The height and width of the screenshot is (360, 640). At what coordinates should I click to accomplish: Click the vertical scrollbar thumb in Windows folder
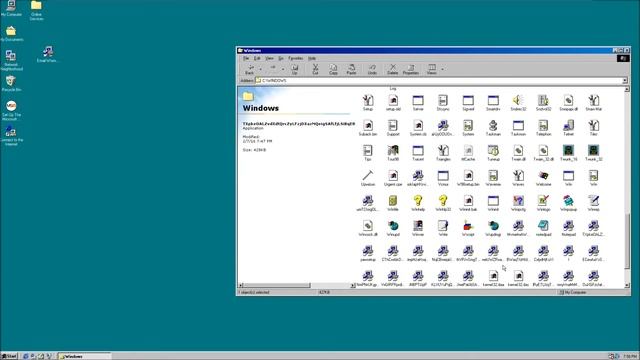[x=627, y=241]
